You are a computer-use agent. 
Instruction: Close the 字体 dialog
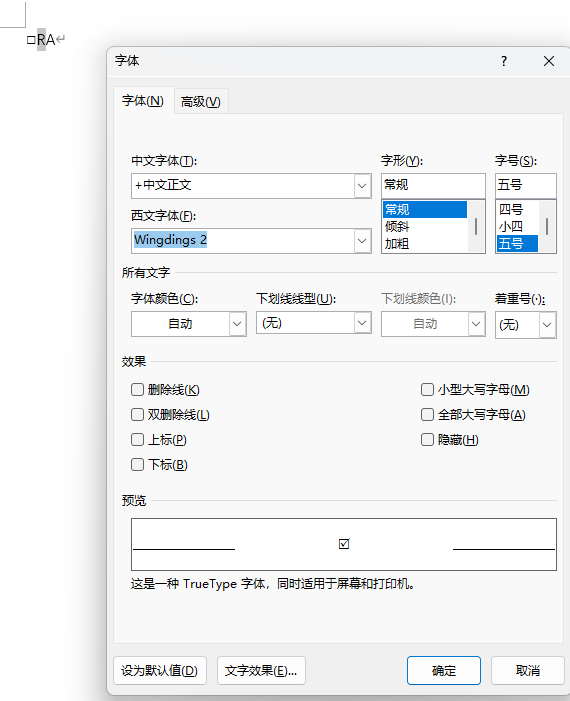[549, 61]
